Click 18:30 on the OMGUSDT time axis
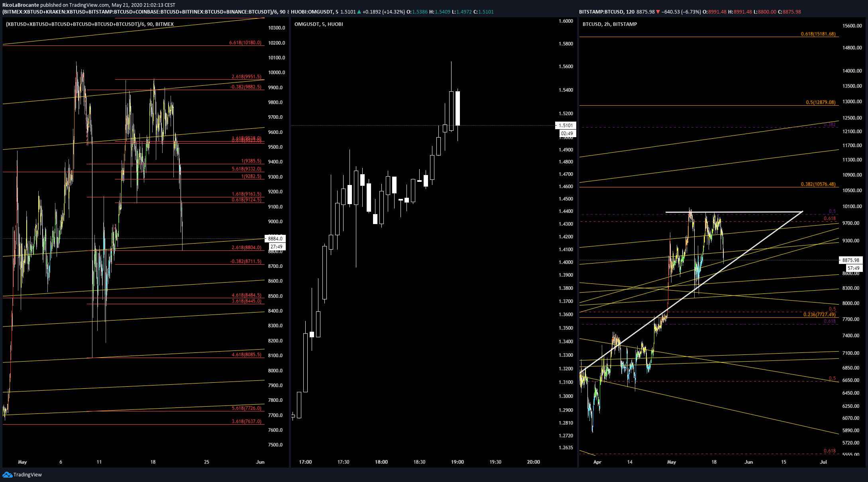The image size is (868, 482). coord(419,462)
